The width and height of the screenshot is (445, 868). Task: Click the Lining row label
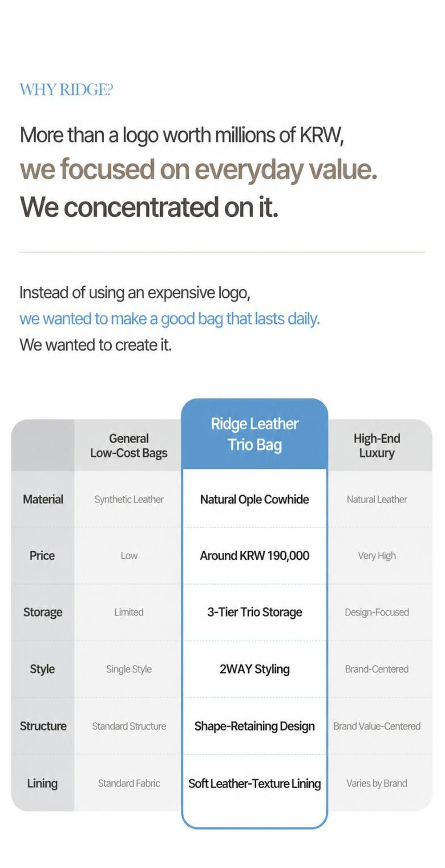(42, 783)
